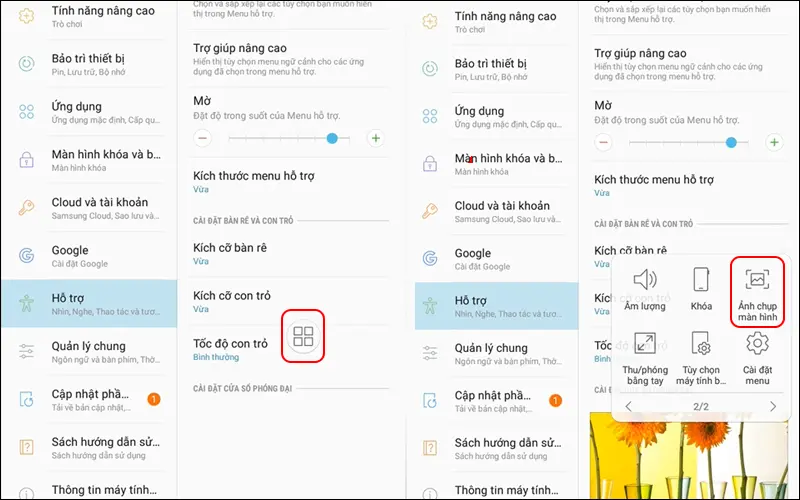800x500 pixels.
Task: Click the Quản lý chung sliders icon in left screenshot
Action: pos(27,351)
